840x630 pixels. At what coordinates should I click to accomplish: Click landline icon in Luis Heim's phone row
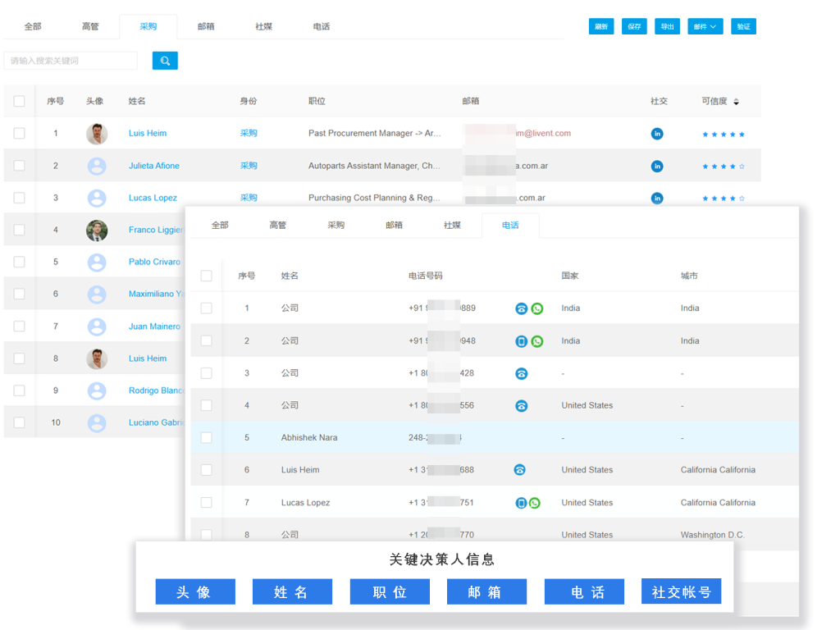519,470
